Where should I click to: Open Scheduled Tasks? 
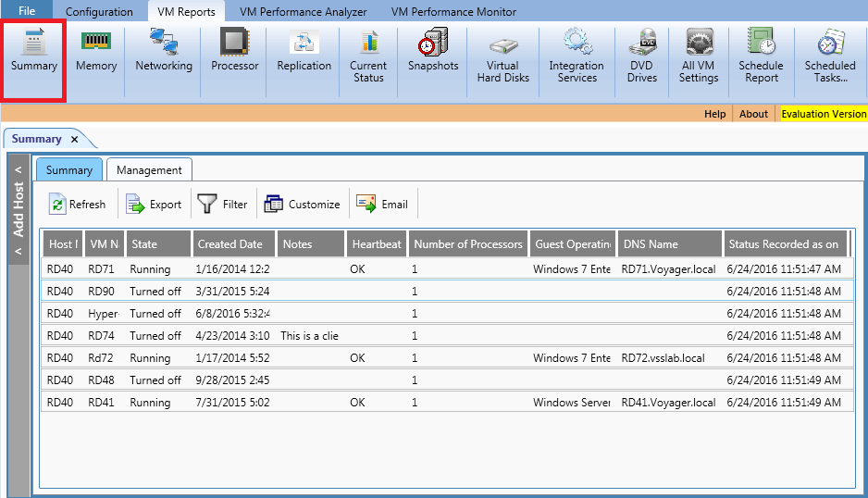(830, 57)
